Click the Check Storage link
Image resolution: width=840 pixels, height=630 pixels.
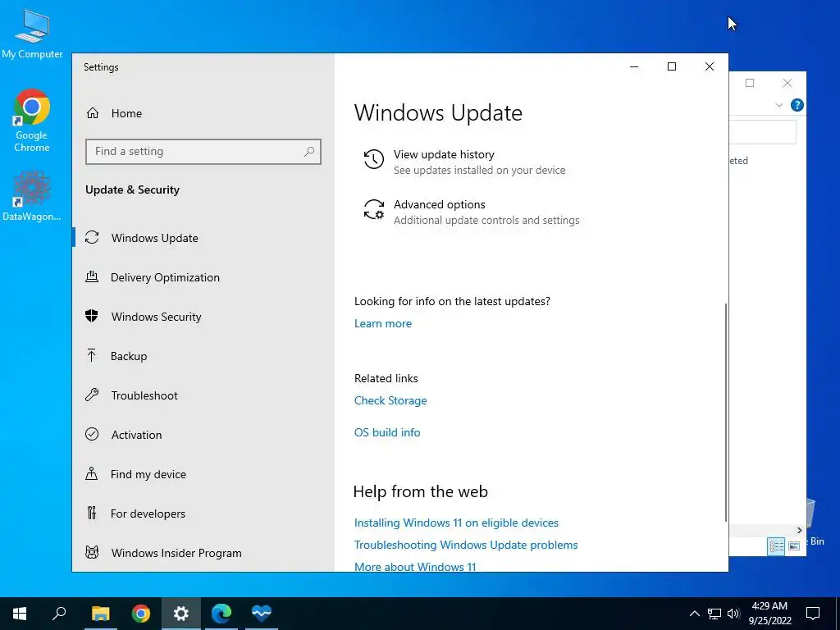pyautogui.click(x=390, y=400)
